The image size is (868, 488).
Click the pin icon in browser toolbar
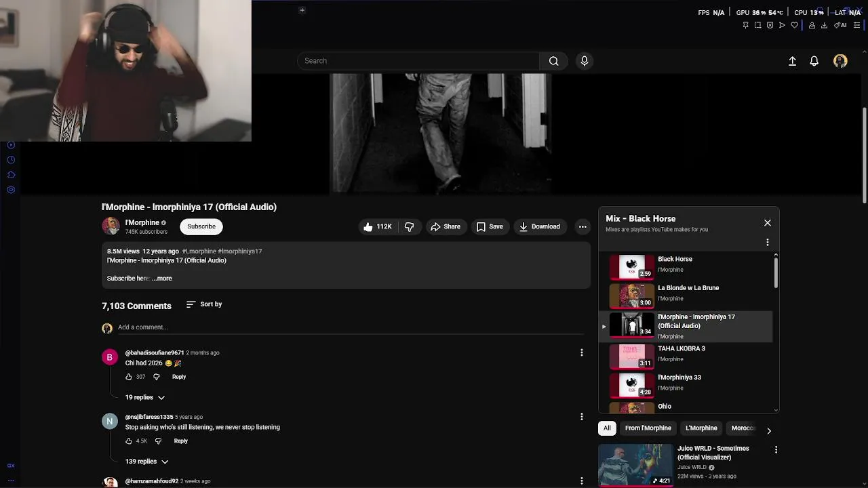pyautogui.click(x=745, y=25)
